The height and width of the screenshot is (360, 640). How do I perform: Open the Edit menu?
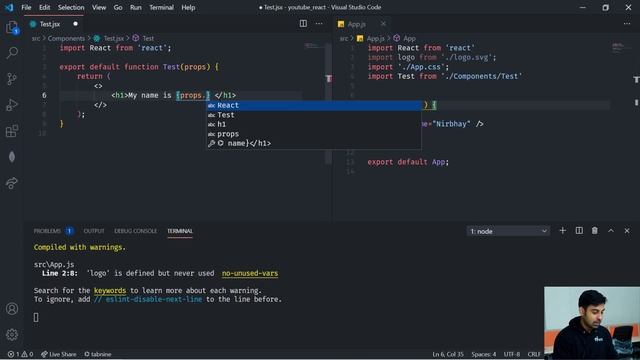pyautogui.click(x=44, y=7)
